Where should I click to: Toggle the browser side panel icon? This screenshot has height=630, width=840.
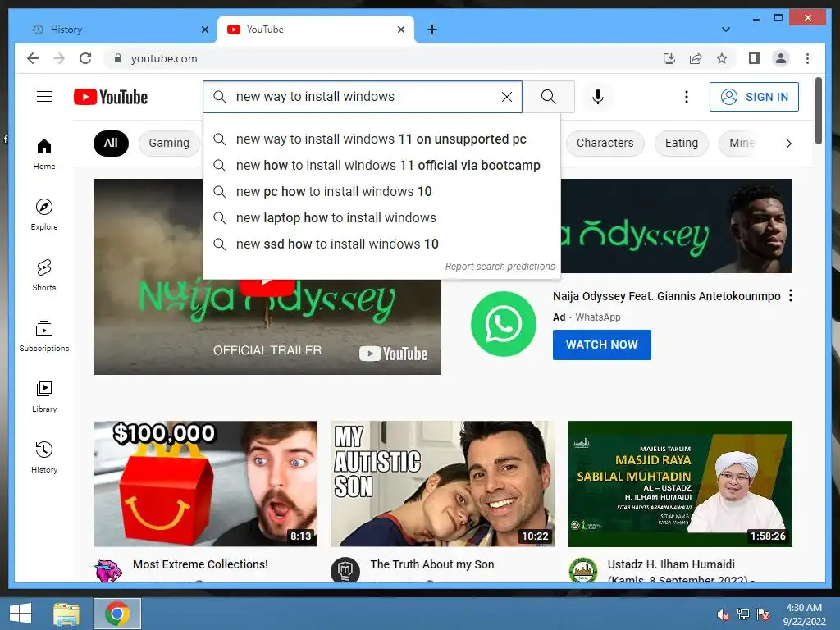click(x=755, y=58)
